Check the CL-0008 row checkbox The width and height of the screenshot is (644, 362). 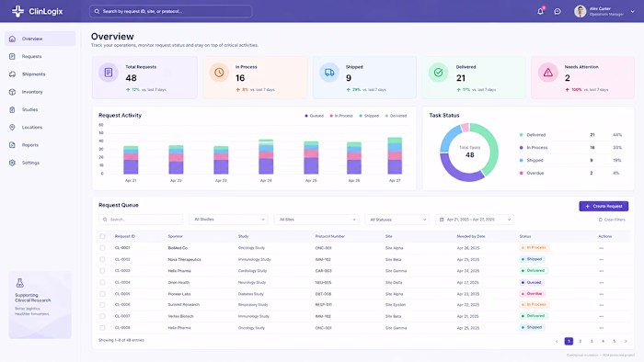(x=102, y=328)
